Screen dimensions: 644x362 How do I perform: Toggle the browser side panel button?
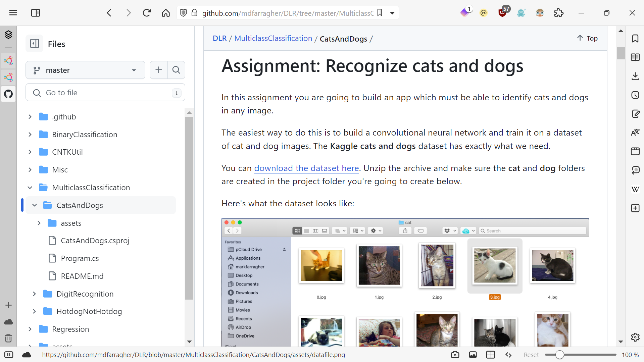36,13
